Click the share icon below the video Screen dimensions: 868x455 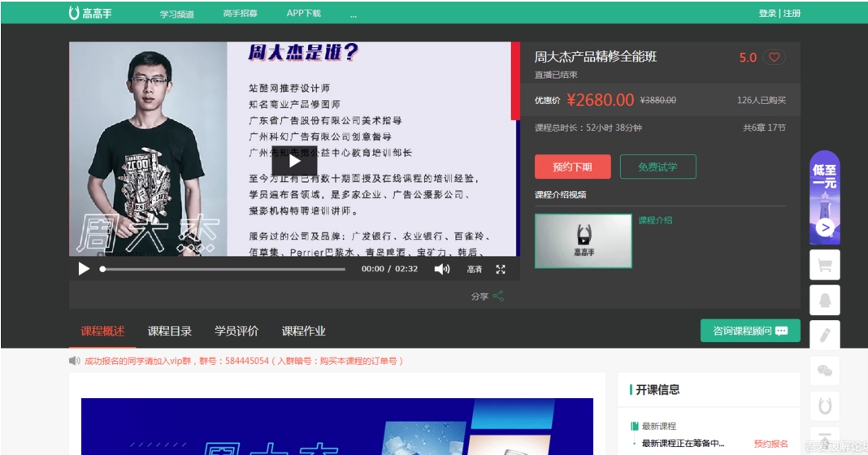coord(498,296)
